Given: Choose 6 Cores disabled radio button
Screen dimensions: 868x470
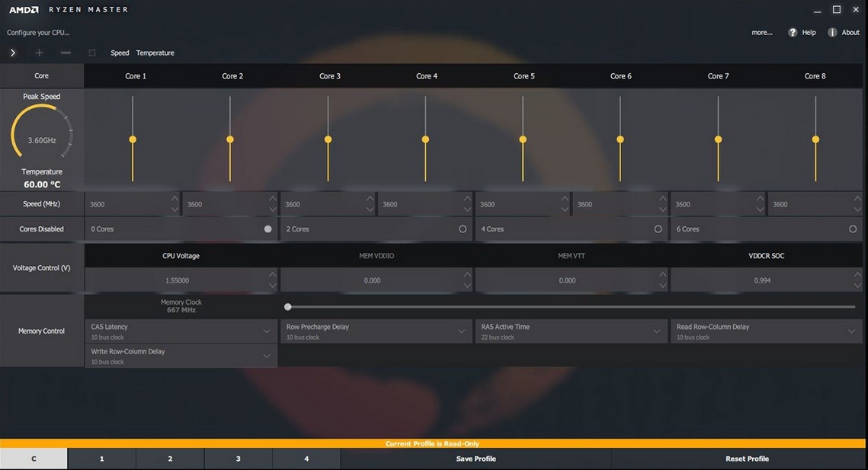Looking at the screenshot, I should 853,229.
